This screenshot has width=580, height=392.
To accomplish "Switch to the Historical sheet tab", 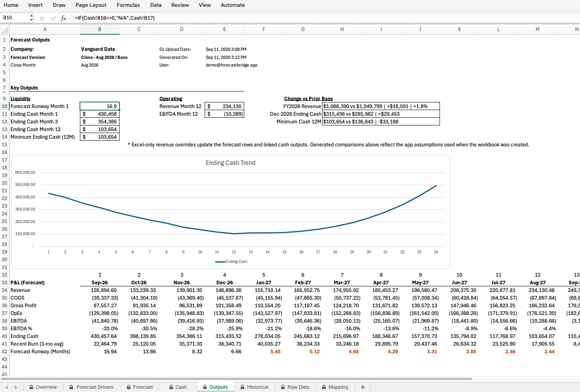I will [254, 387].
